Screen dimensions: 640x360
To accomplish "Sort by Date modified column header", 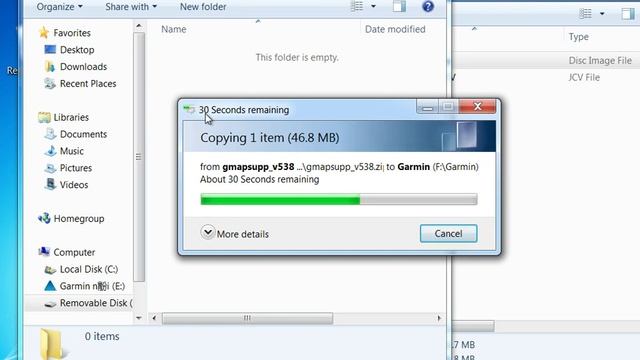I will (395, 29).
